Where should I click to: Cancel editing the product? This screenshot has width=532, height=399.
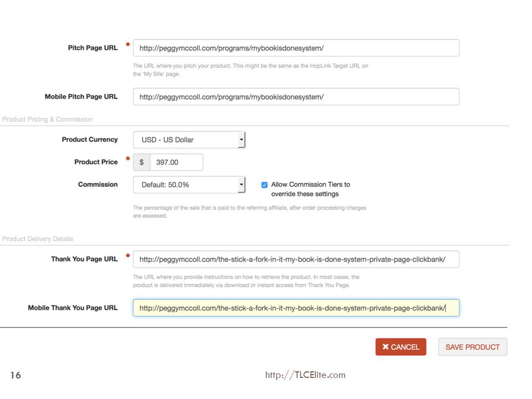tap(401, 347)
